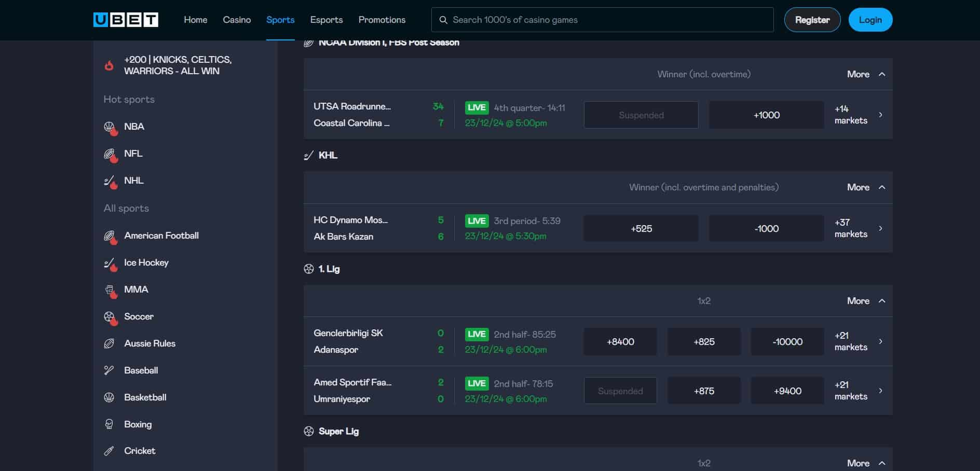Screen dimensions: 980x471
Task: Open Soccer in All sports
Action: (139, 316)
